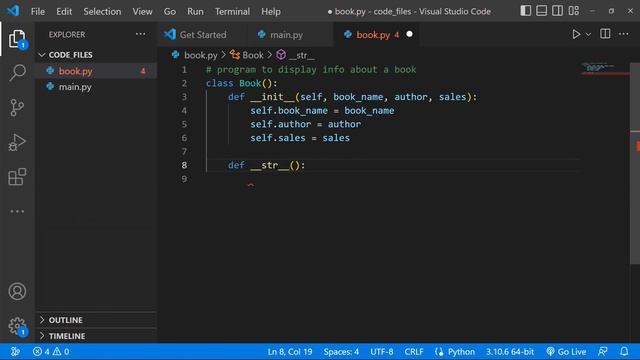This screenshot has width=640, height=360.
Task: Toggle the bottom panel
Action: (542, 11)
